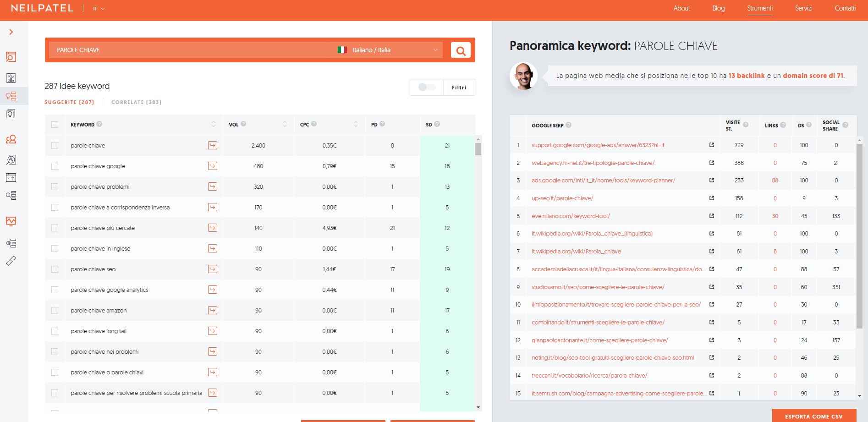868x422 pixels.
Task: Click help icon next to KEYWORD header
Action: click(x=99, y=124)
